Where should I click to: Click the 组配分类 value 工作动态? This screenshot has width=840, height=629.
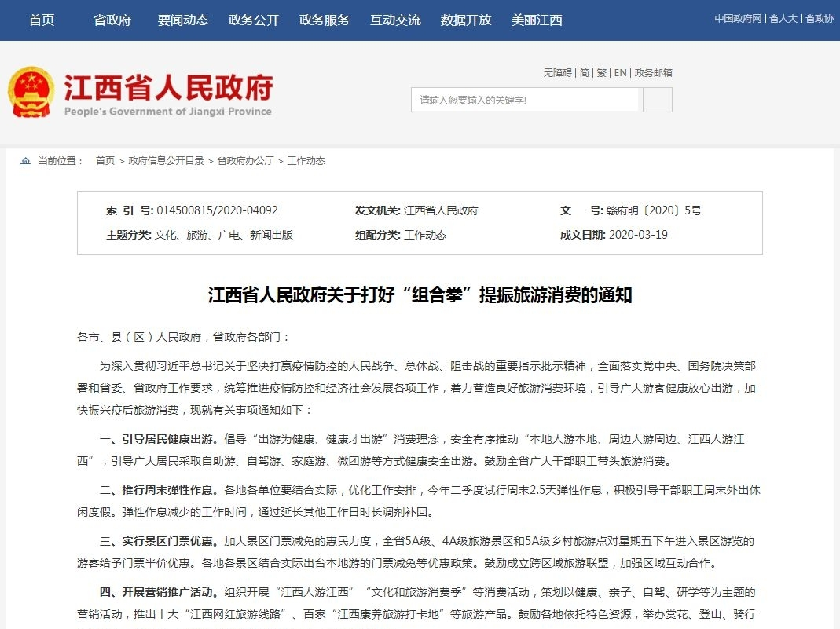point(425,235)
